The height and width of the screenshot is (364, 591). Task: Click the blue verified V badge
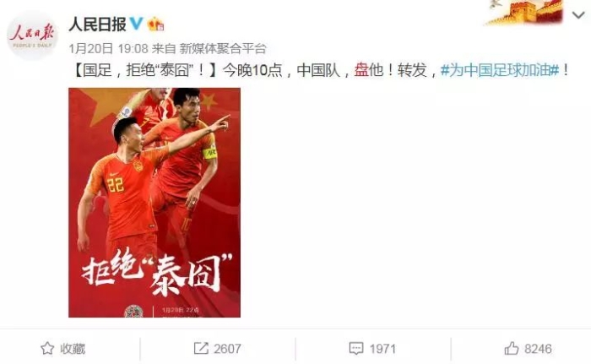click(x=136, y=24)
